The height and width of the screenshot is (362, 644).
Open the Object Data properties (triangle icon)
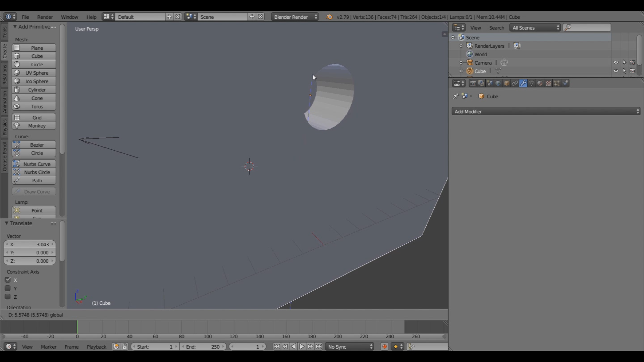click(x=532, y=83)
